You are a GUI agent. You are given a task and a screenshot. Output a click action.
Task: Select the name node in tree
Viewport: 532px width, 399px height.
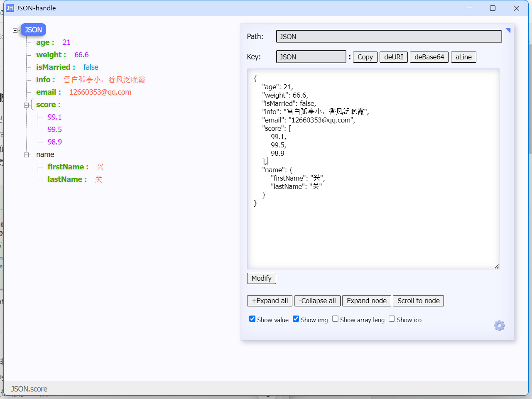[45, 154]
